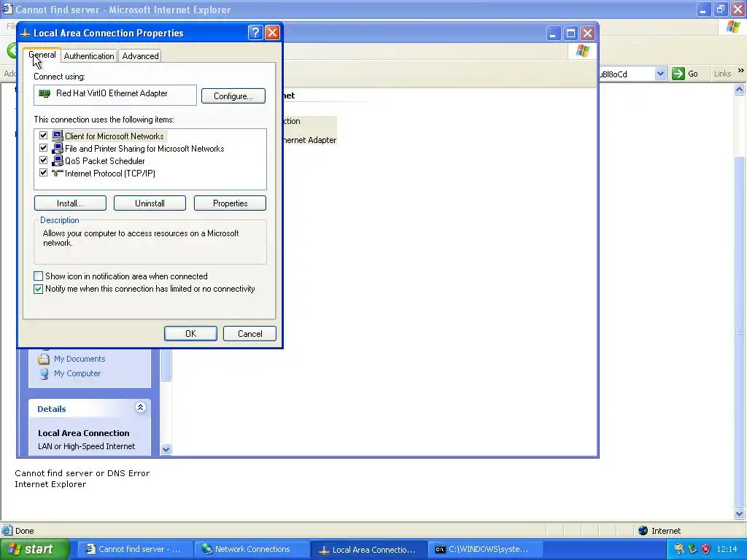Viewport: 747px width, 560px height.
Task: Click the sidebar scroll down arrow
Action: tap(166, 449)
